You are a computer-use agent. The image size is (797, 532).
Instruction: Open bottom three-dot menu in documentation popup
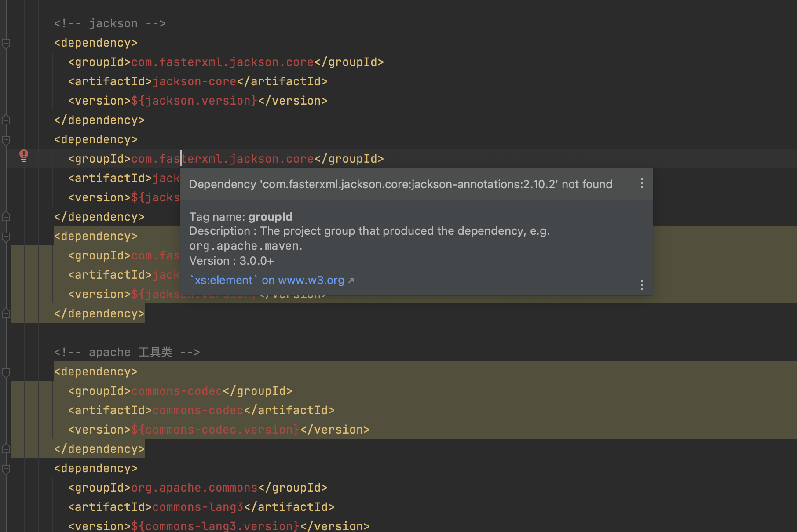point(642,285)
